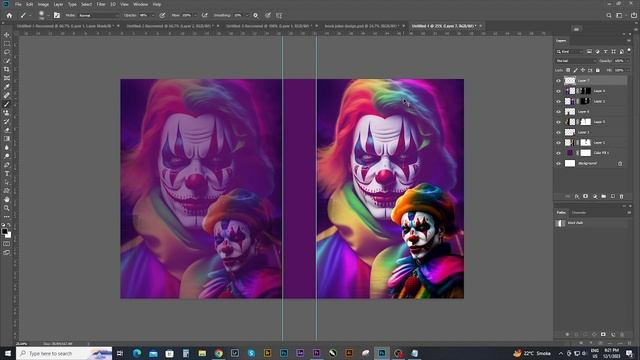
Task: Select the Lasso tool
Action: pos(7,52)
